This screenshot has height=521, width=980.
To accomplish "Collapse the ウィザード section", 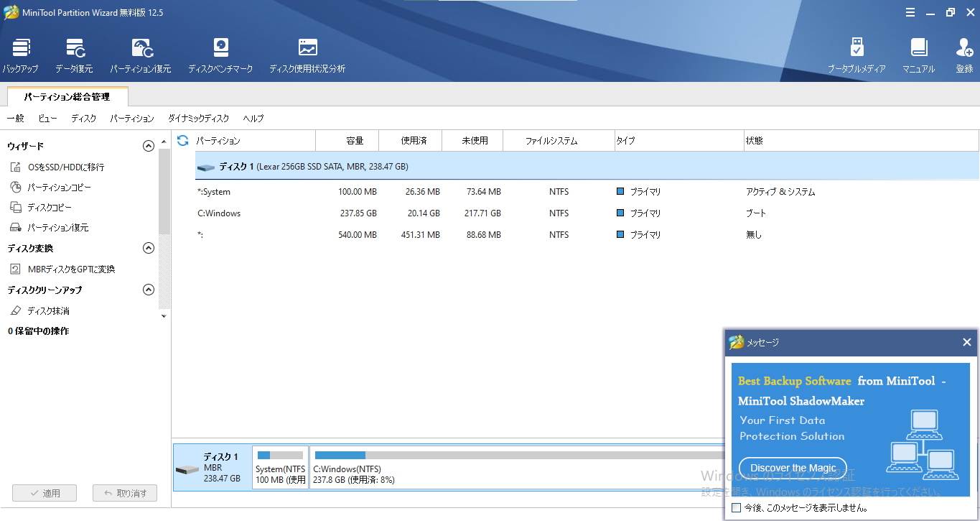I will (149, 146).
